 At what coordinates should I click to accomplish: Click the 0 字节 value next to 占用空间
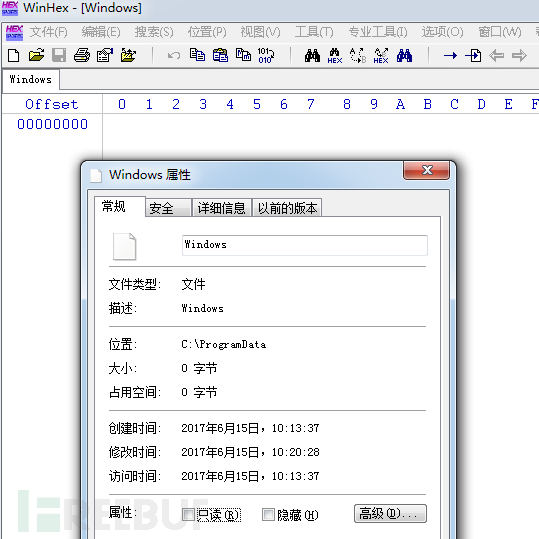pos(199,392)
